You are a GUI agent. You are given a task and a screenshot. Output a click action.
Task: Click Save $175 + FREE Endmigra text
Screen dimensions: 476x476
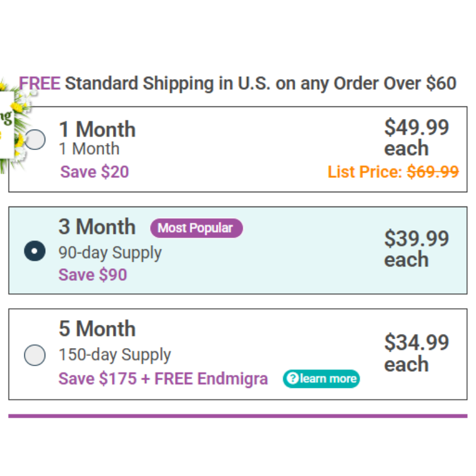point(163,379)
